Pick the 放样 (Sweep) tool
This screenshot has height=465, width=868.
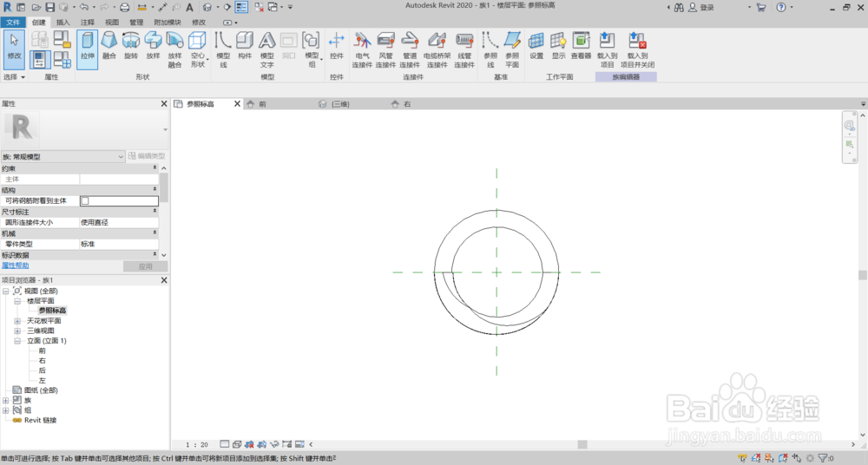tap(153, 45)
